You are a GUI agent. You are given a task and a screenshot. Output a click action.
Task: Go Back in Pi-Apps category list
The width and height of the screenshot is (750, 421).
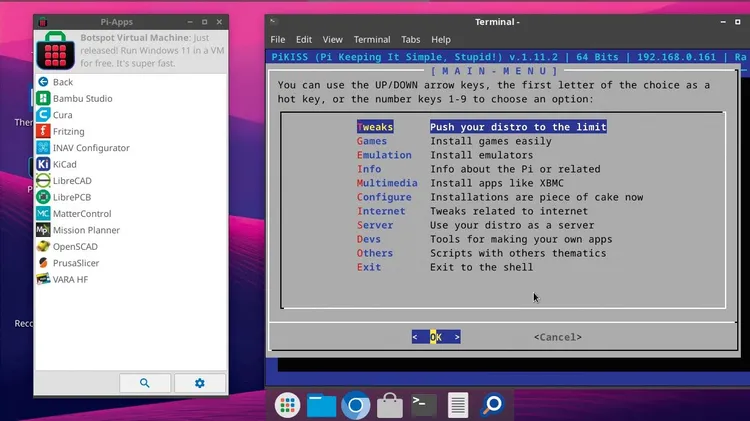coord(62,82)
